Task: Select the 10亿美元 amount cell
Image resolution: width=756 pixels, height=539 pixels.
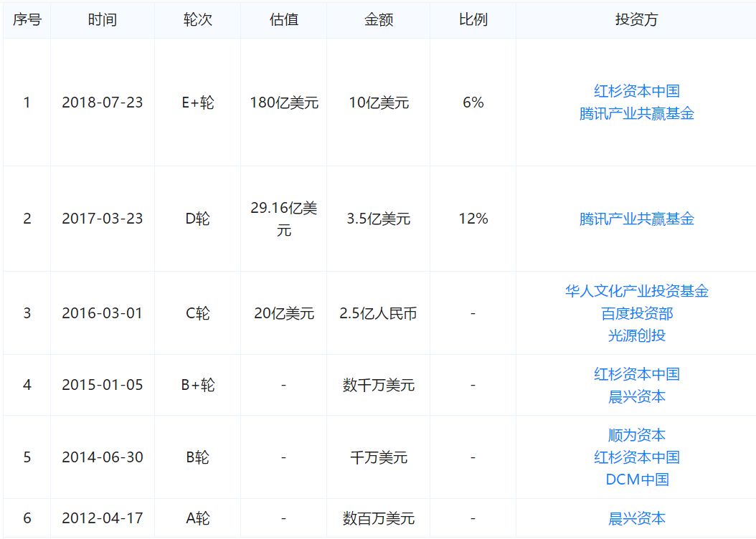Action: [379, 102]
